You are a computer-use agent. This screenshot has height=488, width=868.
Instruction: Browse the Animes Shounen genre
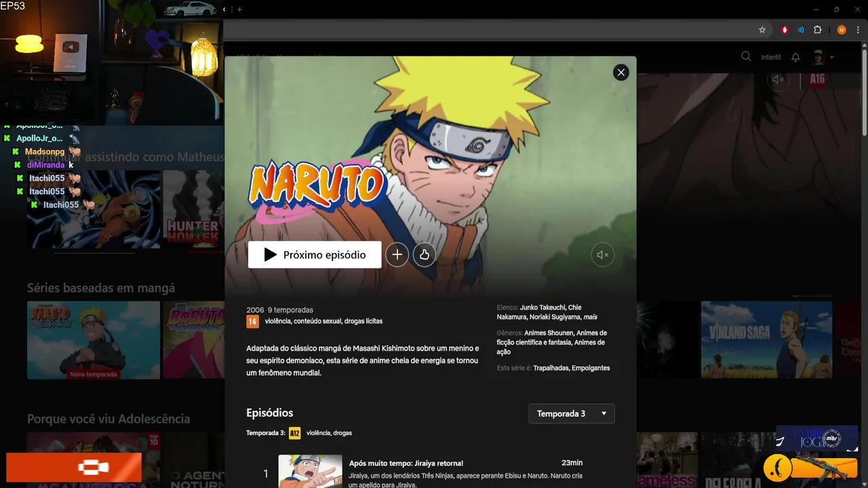549,333
